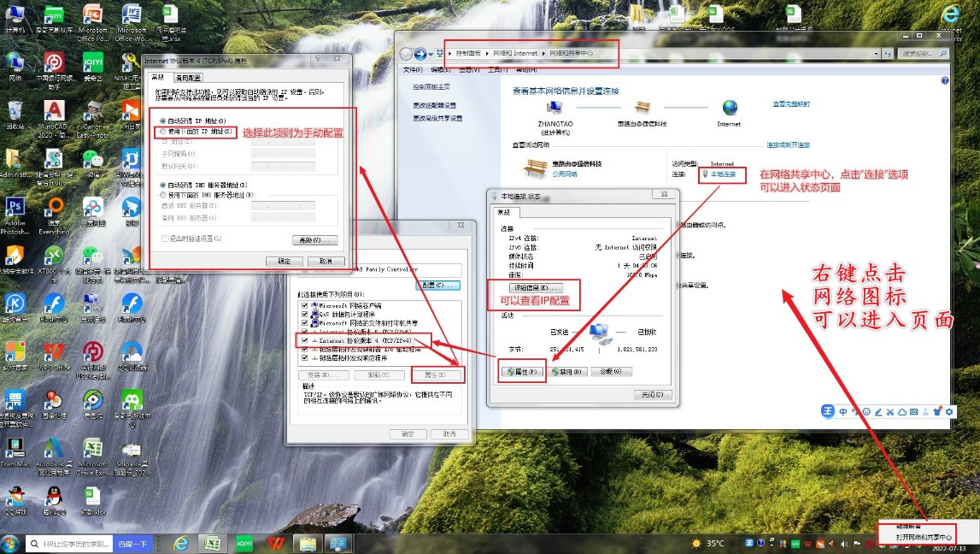The image size is (980, 554).
Task: Select 'Use the following DNS server addresses' radio
Action: (x=163, y=195)
